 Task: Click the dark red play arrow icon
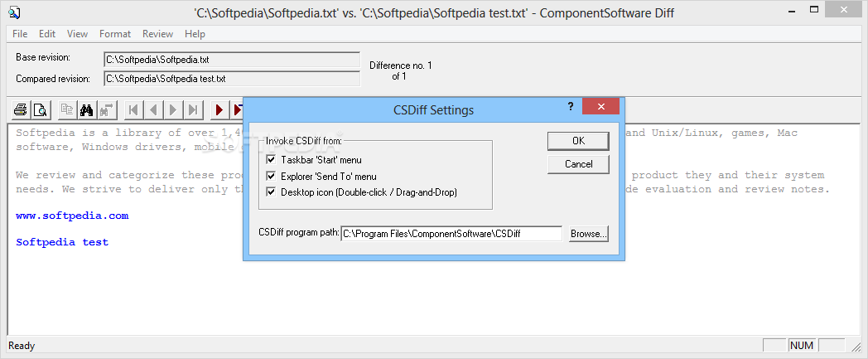coord(219,109)
